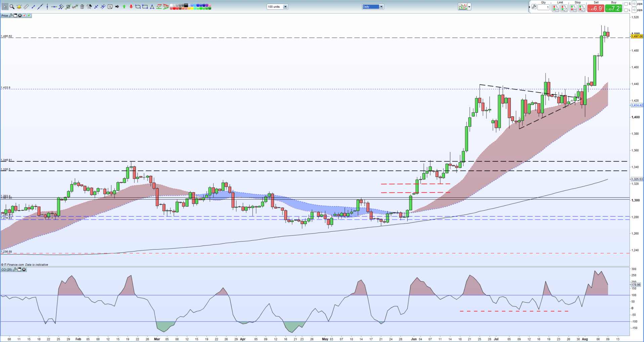The width and height of the screenshot is (644, 342).
Task: Click the first Stop order icon
Action: tap(573, 8)
